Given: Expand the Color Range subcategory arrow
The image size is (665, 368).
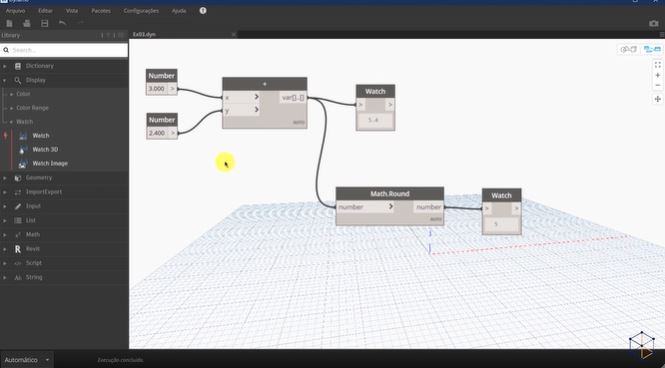Looking at the screenshot, I should pyautogui.click(x=11, y=108).
